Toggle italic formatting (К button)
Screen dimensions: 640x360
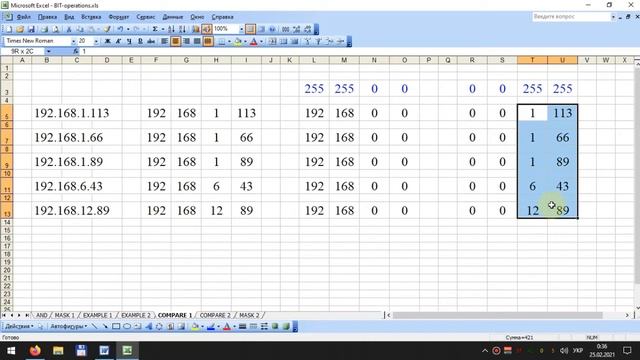pos(118,41)
